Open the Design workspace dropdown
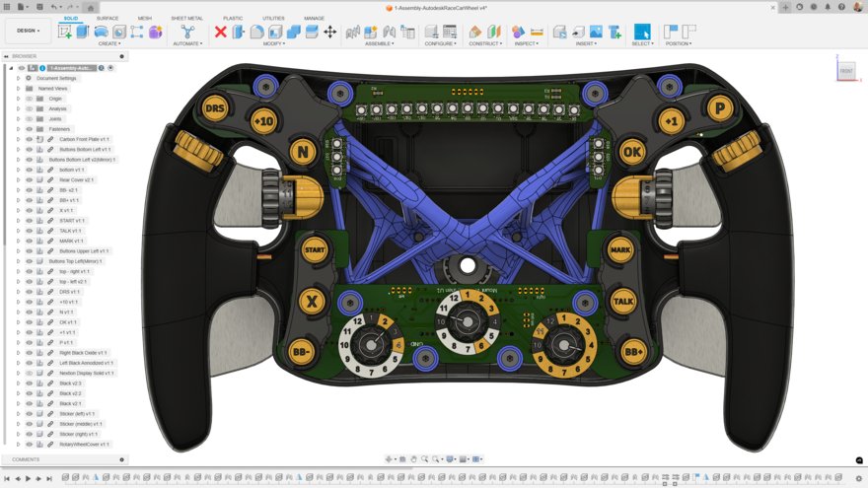The height and width of the screenshot is (488, 868). click(28, 31)
